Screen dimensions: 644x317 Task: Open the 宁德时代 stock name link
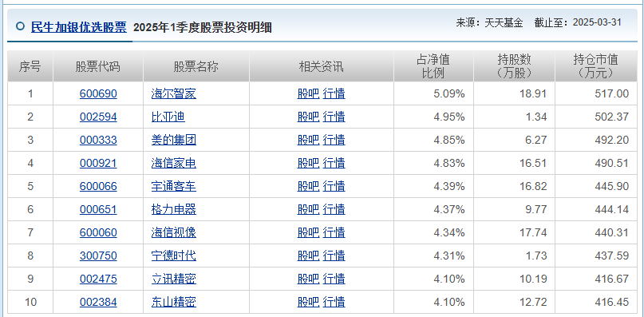pyautogui.click(x=174, y=256)
